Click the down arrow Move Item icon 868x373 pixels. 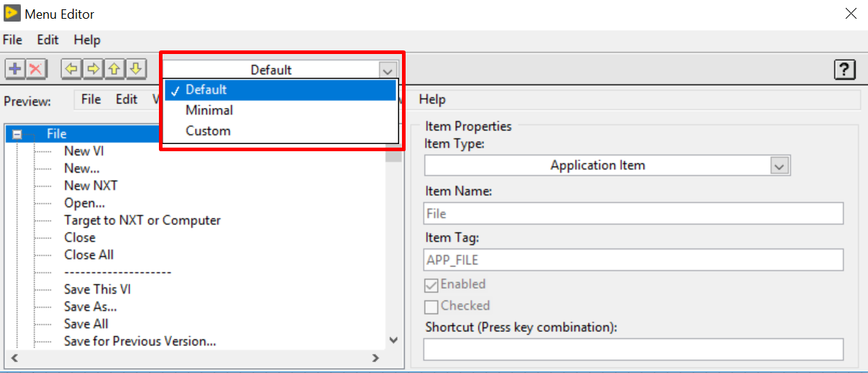tap(137, 69)
